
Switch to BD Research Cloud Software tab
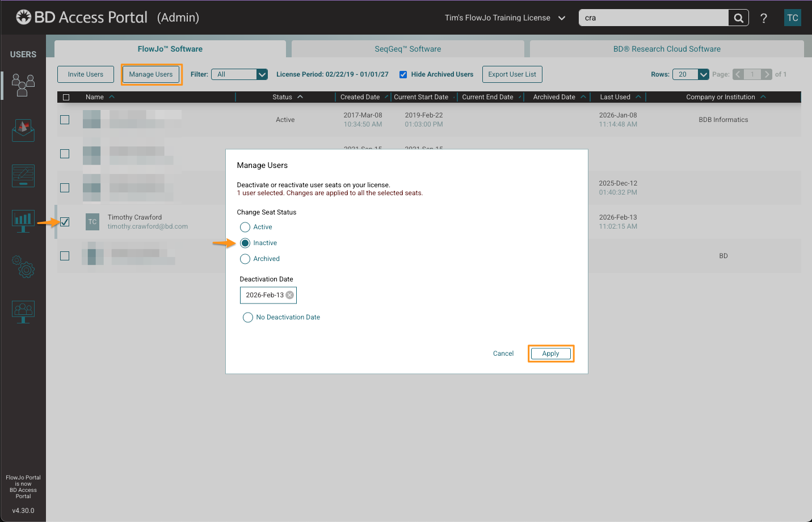667,49
